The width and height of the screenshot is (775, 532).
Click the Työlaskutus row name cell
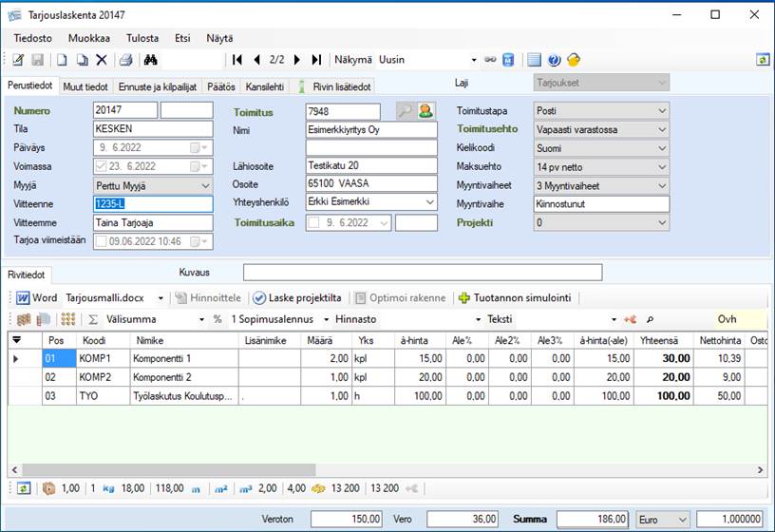[x=184, y=396]
